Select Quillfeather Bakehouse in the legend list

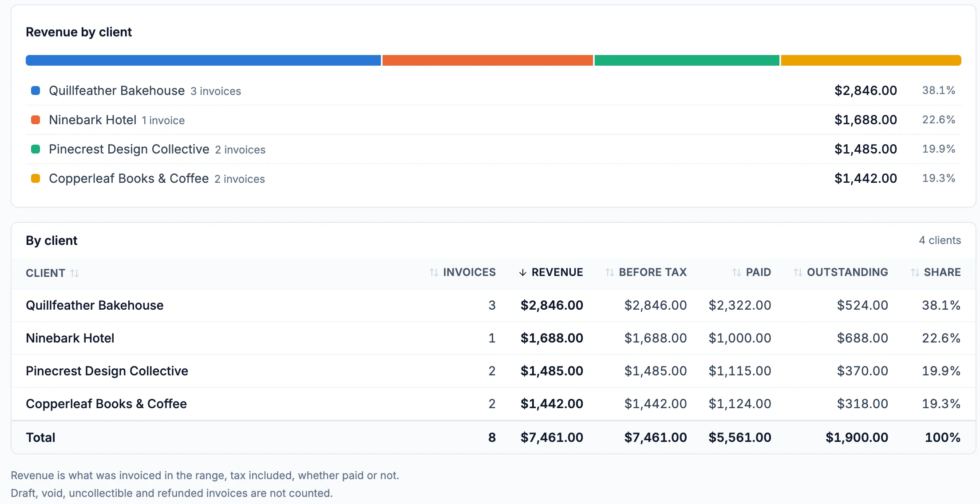click(494, 91)
